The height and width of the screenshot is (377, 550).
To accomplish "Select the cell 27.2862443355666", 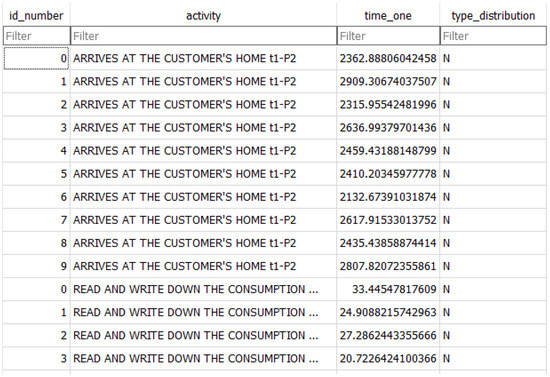I will (x=388, y=336).
